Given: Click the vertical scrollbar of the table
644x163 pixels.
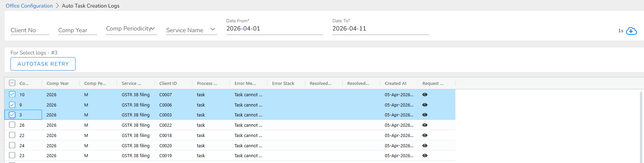Looking at the screenshot, I should (641, 127).
